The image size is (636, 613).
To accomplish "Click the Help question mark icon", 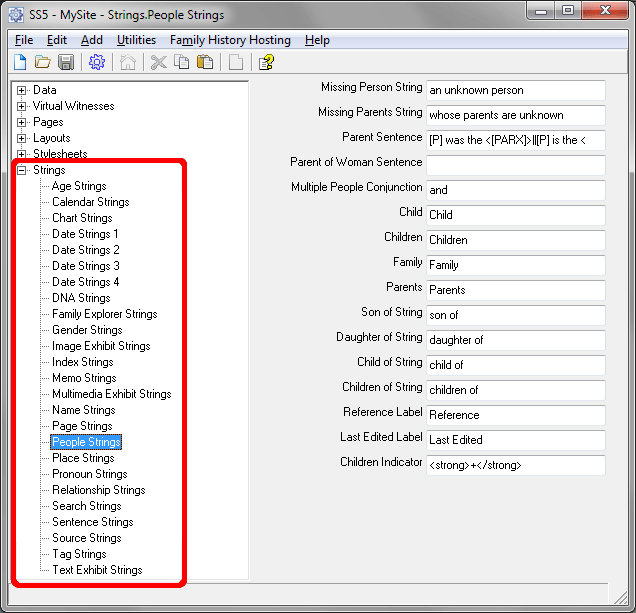I will pos(266,63).
